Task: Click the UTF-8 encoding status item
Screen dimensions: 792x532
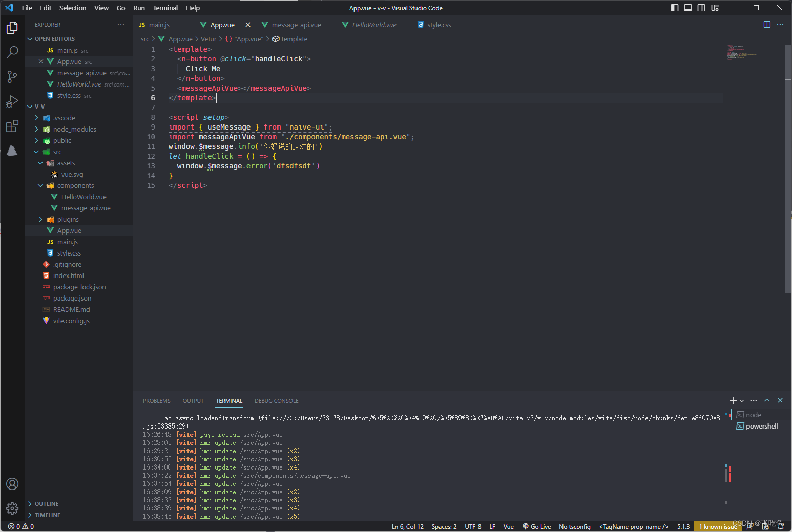Action: [x=473, y=526]
